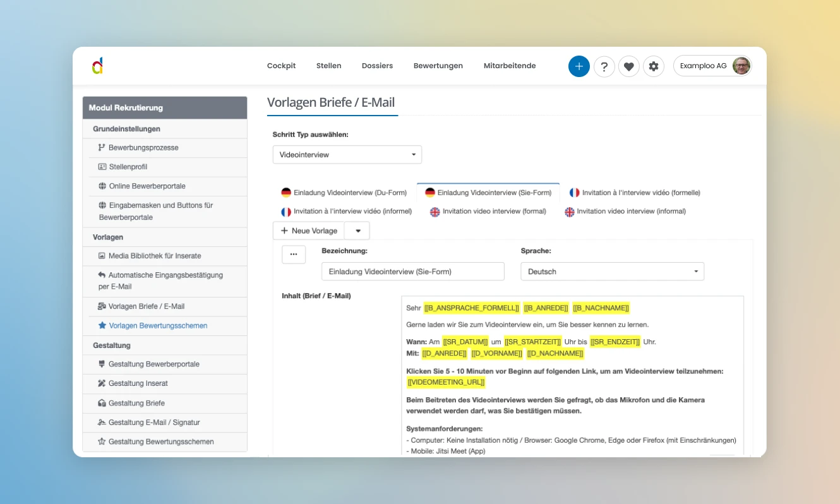840x504 pixels.
Task: Click the Bewerbungsprozesse branch icon
Action: pyautogui.click(x=102, y=147)
